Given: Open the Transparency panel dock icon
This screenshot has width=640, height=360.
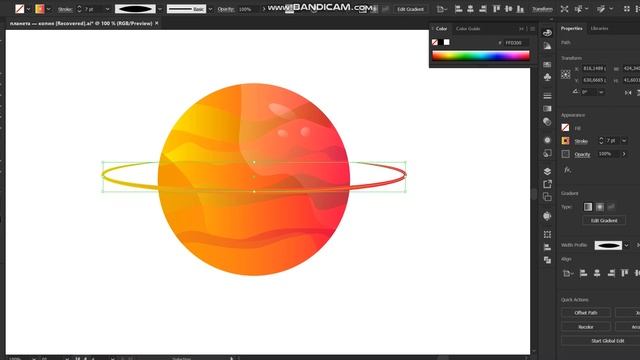Looking at the screenshot, I should click(x=547, y=122).
